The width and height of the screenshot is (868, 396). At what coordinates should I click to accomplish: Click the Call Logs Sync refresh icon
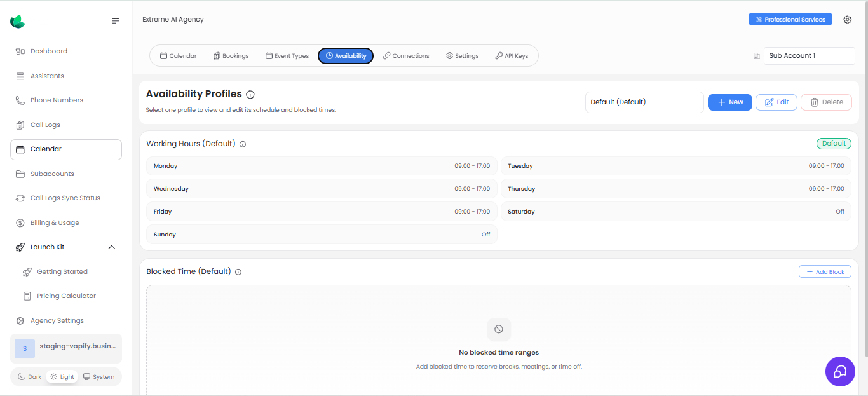pyautogui.click(x=20, y=198)
